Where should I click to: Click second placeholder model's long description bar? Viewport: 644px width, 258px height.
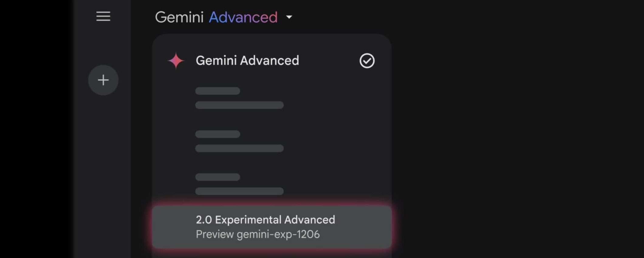tap(239, 148)
